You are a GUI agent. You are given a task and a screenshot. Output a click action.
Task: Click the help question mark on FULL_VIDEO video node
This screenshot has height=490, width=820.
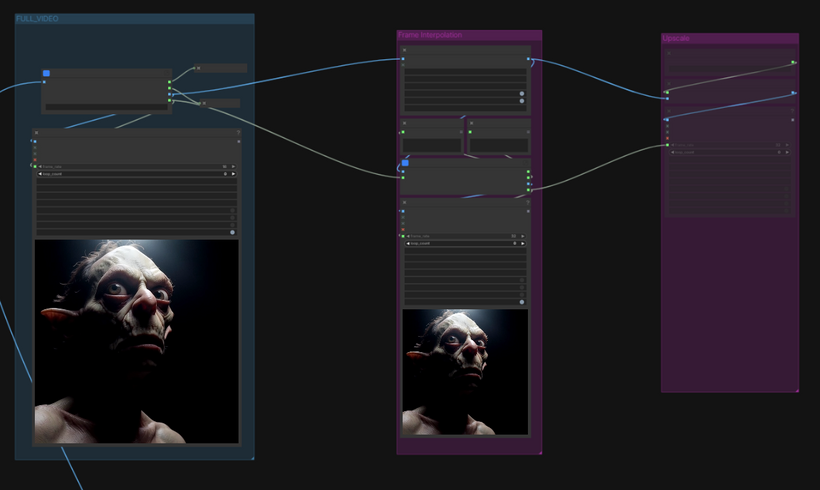click(238, 132)
